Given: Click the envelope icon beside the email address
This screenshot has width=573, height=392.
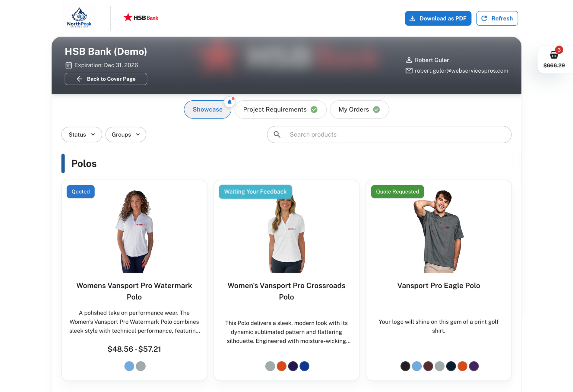Looking at the screenshot, I should (409, 71).
